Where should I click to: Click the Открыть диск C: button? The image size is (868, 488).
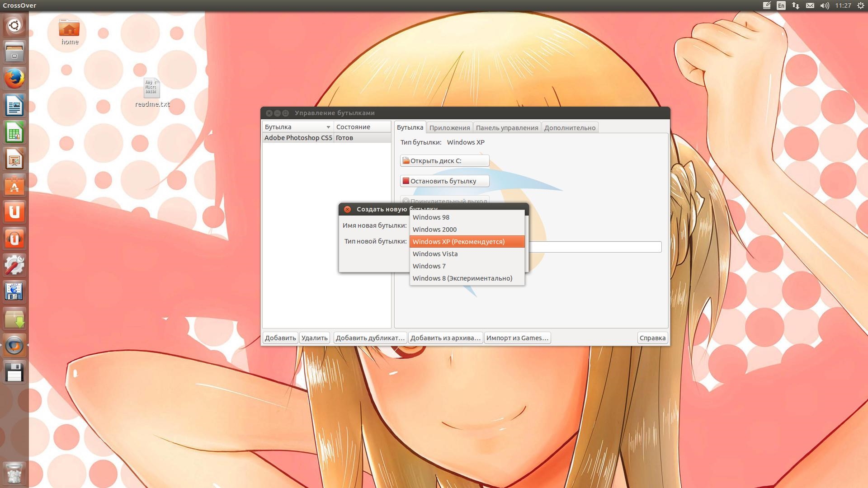[444, 161]
